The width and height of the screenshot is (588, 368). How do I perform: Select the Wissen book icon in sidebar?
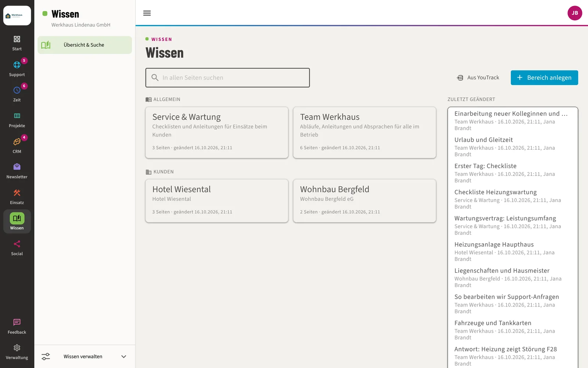point(17,218)
